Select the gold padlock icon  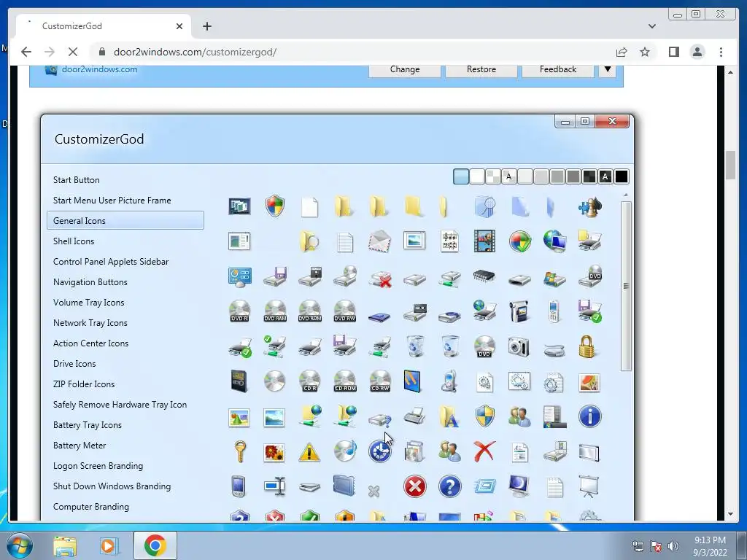(587, 346)
